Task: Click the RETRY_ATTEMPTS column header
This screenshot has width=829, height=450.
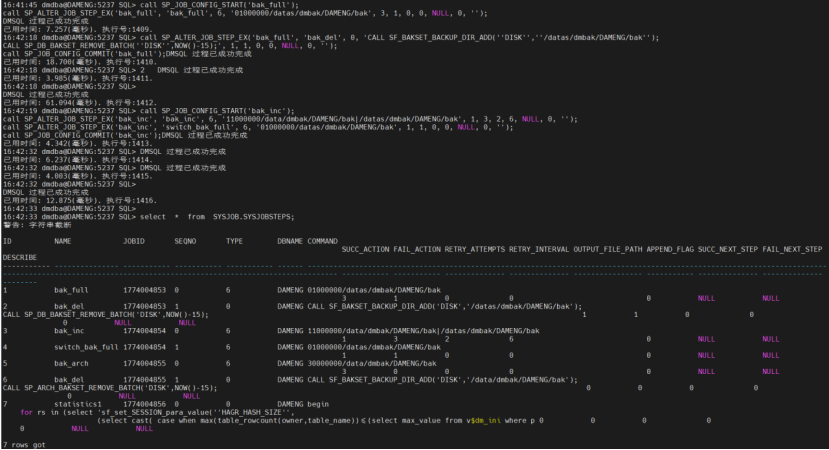Action: click(x=474, y=249)
